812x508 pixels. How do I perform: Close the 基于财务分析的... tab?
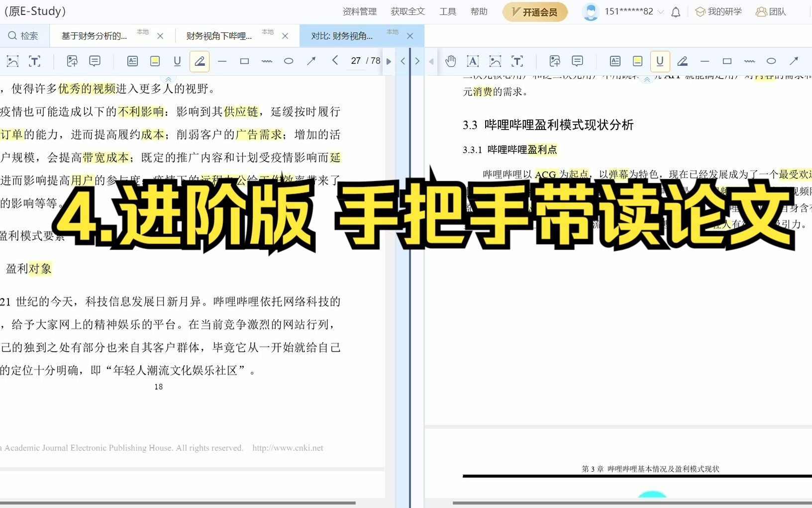(160, 36)
